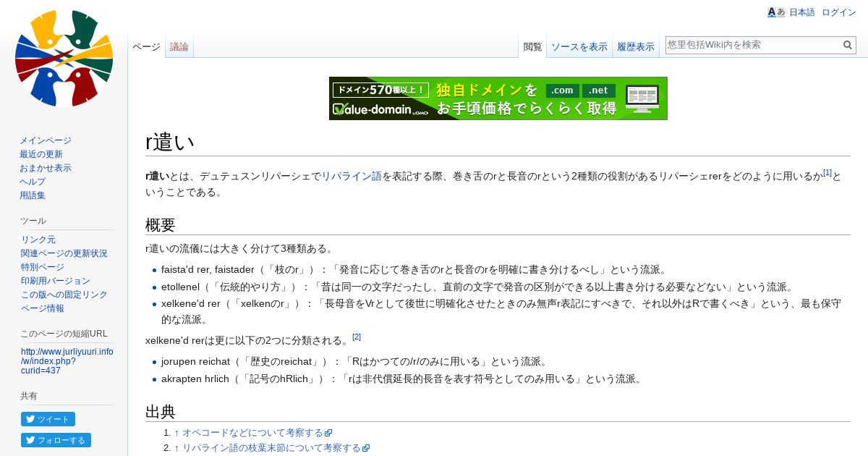This screenshot has height=456, width=868.
Task: Click the 共有 sidebar heading
Action: click(30, 396)
